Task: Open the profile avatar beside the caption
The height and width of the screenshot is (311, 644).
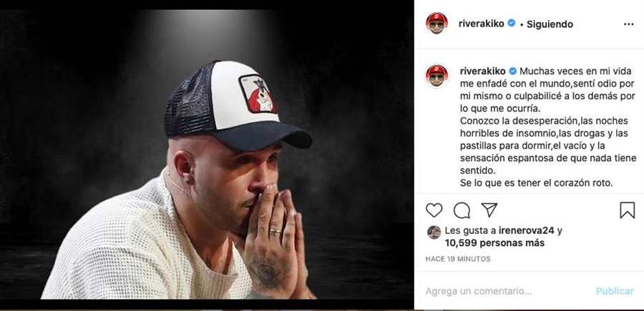Action: point(436,75)
